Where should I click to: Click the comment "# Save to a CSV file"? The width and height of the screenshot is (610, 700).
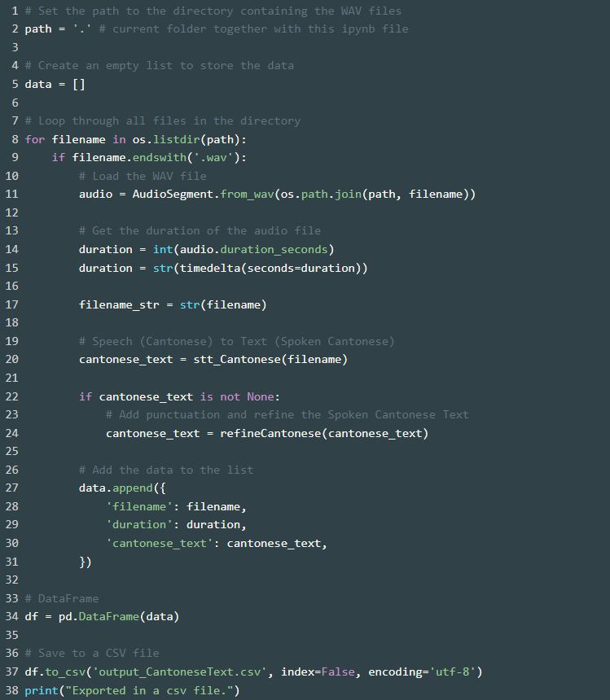(92, 653)
